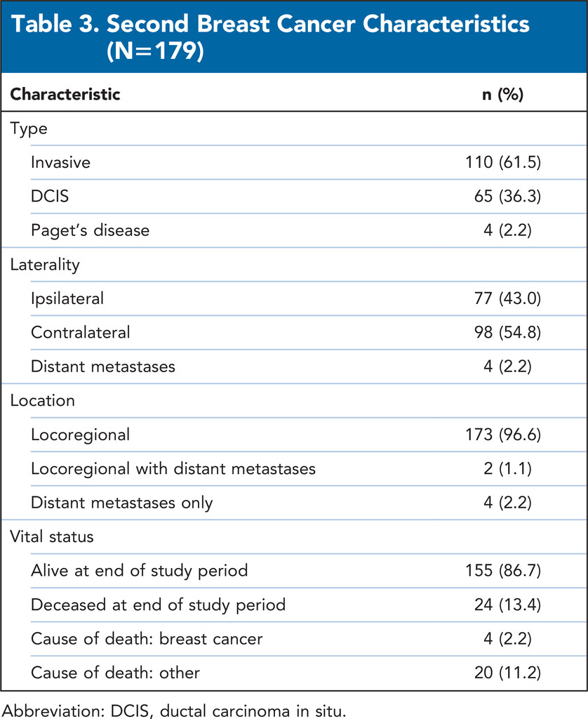The height and width of the screenshot is (719, 588).
Task: Select the 'Vital status' section heading
Action: [x=52, y=537]
